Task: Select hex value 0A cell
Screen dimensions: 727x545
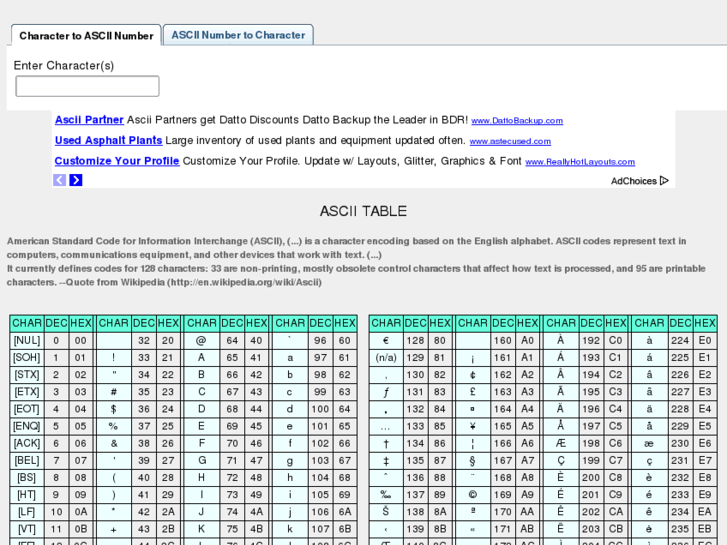Action: point(80,512)
